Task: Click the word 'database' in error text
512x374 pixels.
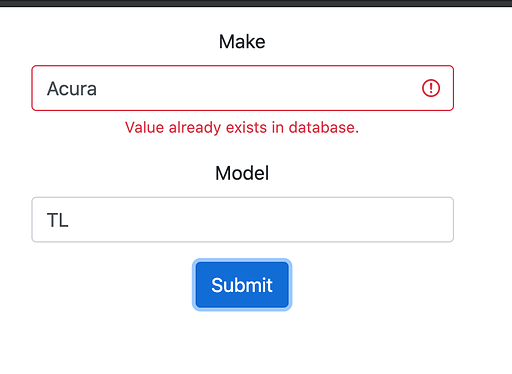Action: (x=322, y=127)
